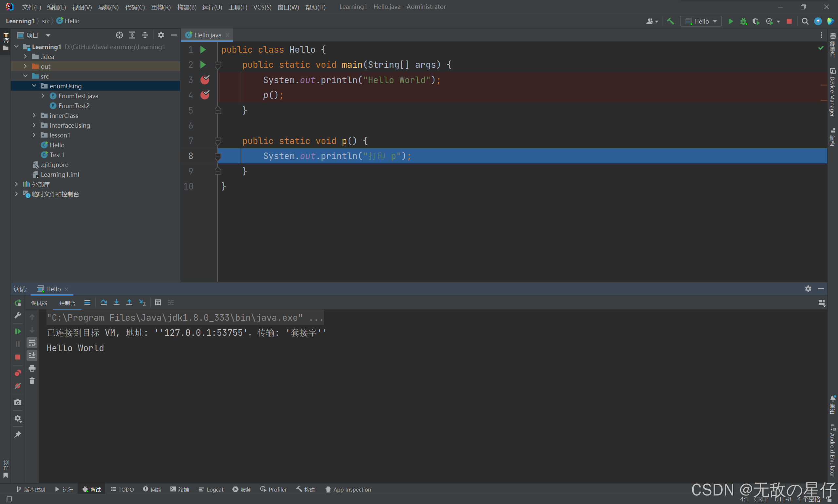Select the Hello.java editor tab
This screenshot has height=504, width=838.
[x=207, y=35]
